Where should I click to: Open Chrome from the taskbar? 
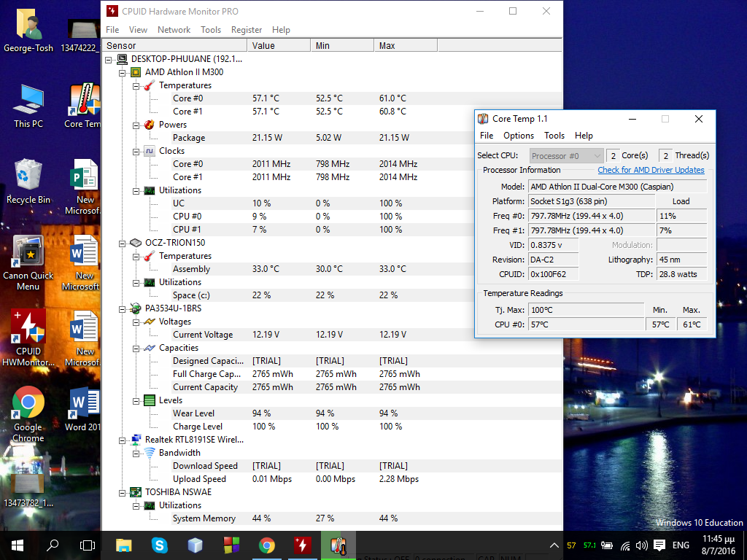click(x=266, y=545)
